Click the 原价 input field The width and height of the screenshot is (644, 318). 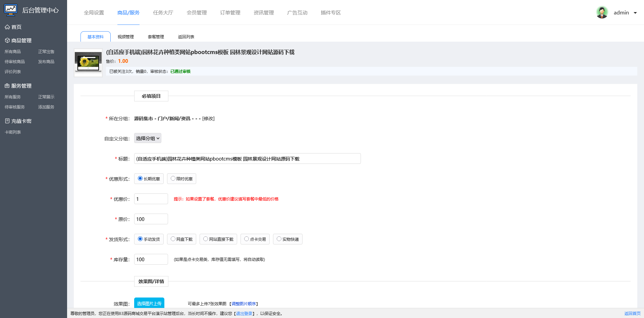tap(151, 219)
